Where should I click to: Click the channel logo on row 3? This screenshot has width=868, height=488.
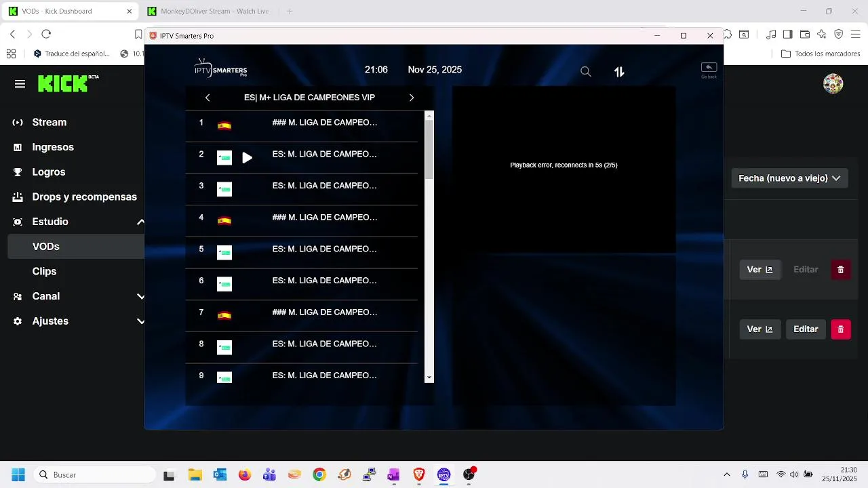(x=224, y=189)
